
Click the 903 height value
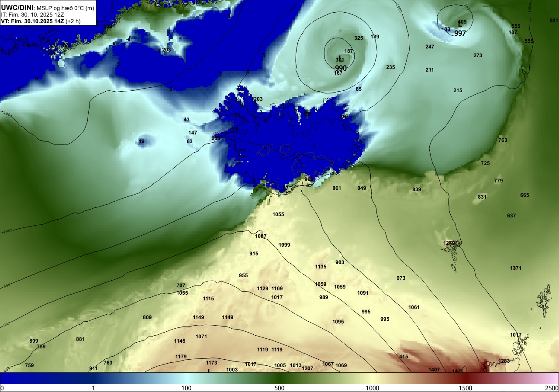click(x=340, y=262)
